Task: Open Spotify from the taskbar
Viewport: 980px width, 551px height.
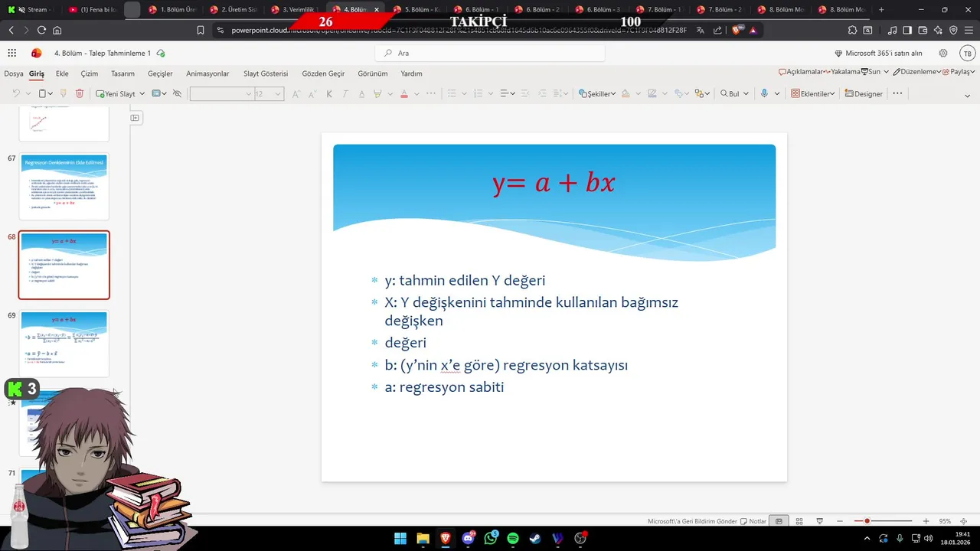Action: tap(513, 539)
